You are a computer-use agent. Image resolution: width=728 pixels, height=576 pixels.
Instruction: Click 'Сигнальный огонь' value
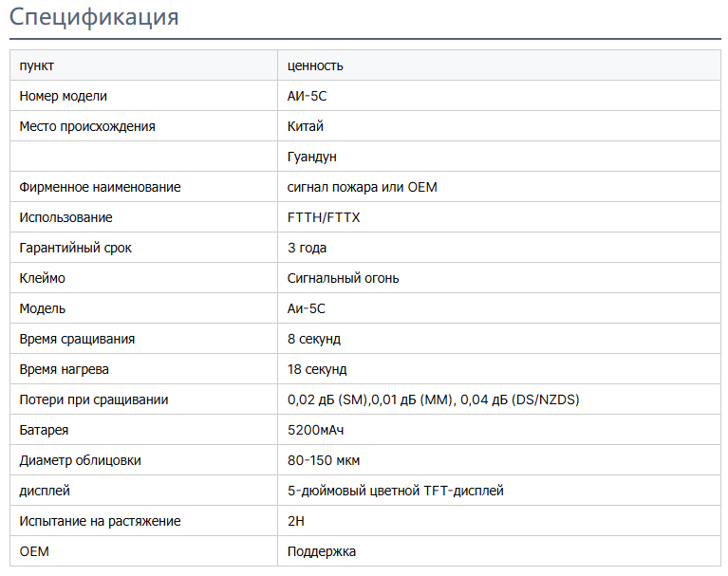pyautogui.click(x=343, y=278)
